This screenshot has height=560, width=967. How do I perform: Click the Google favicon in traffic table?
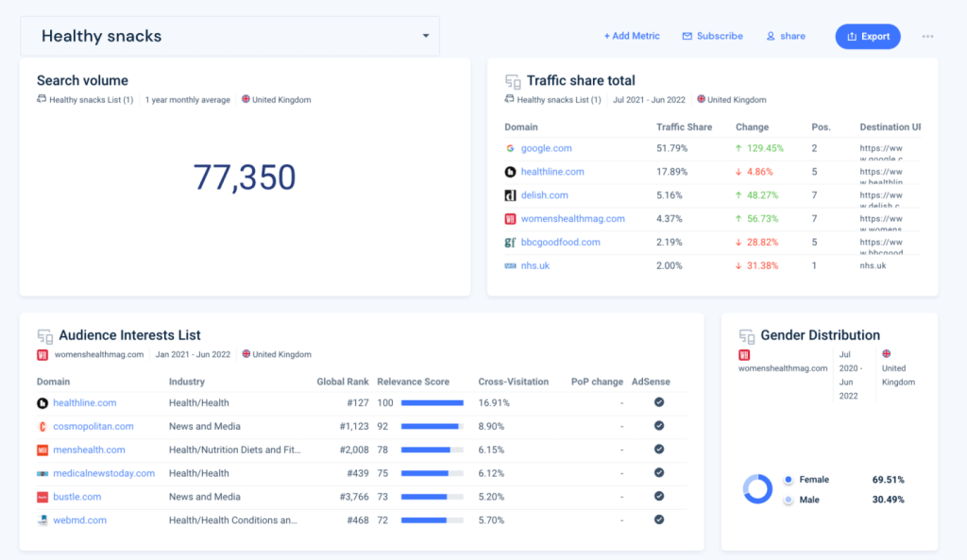[510, 148]
